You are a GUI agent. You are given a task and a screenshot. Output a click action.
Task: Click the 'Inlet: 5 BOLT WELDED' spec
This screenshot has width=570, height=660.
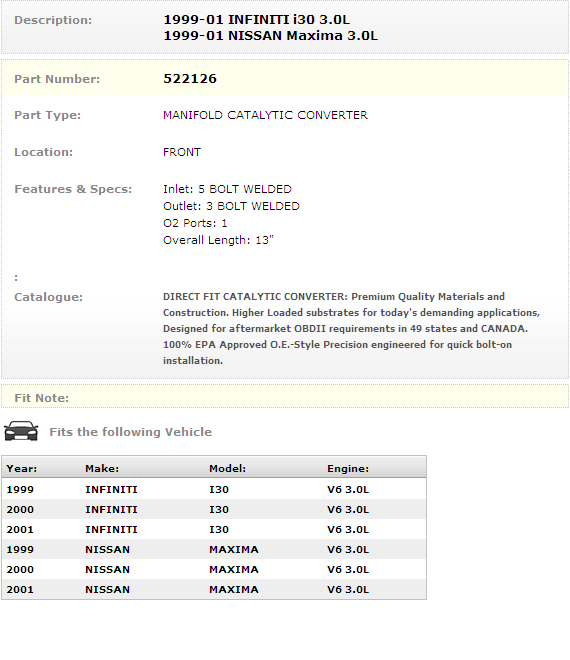point(227,189)
